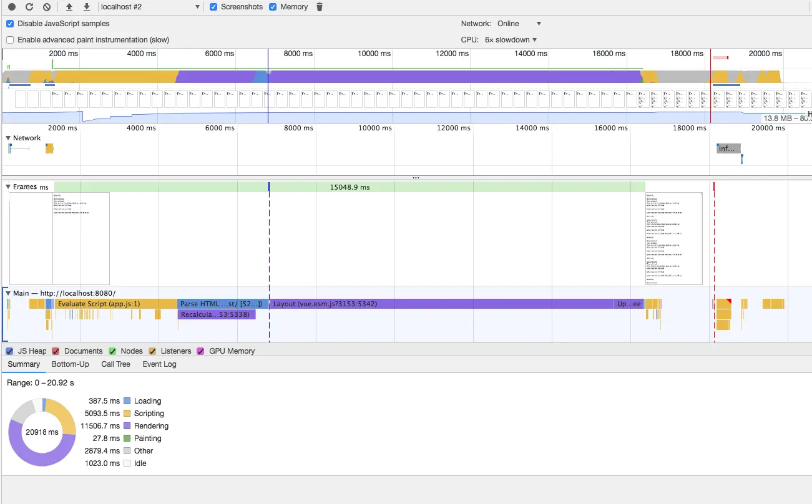
Task: Open the localhost #2 recording dropdown
Action: coord(150,7)
